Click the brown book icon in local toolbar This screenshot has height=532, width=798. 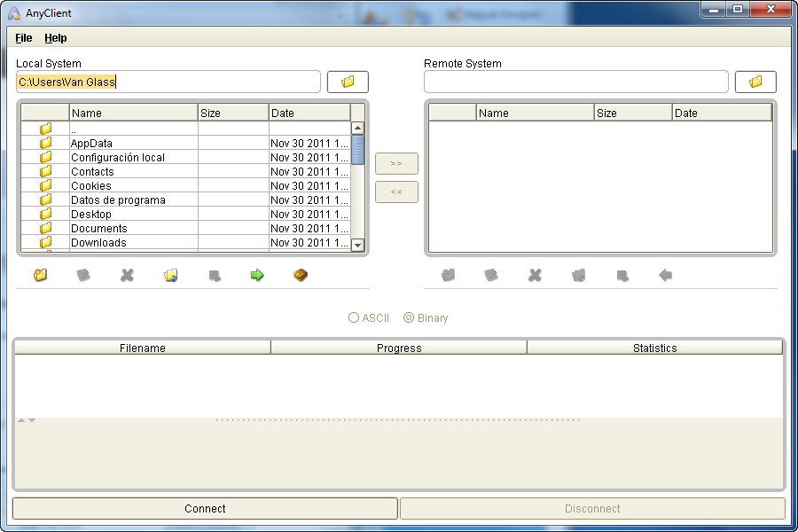(301, 276)
